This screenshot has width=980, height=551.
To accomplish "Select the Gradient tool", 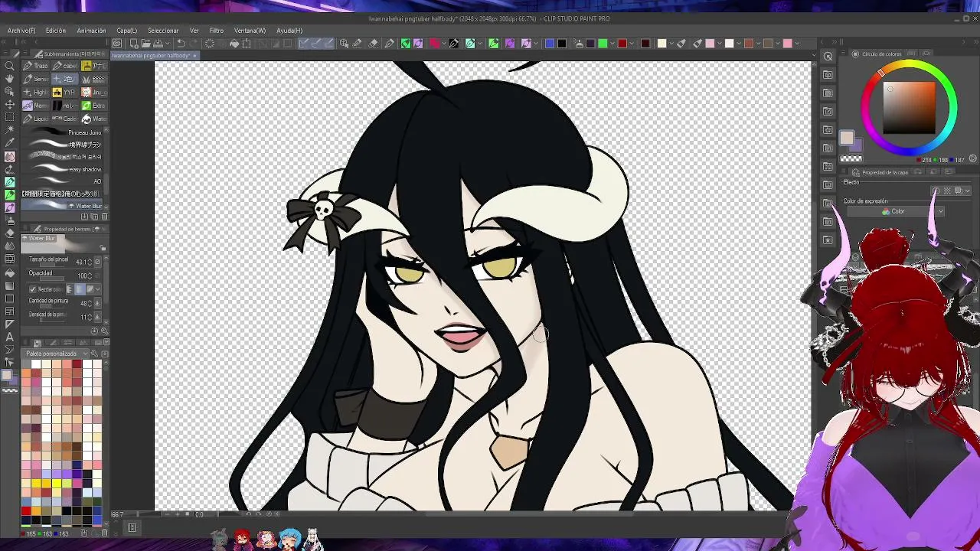I will pyautogui.click(x=9, y=285).
